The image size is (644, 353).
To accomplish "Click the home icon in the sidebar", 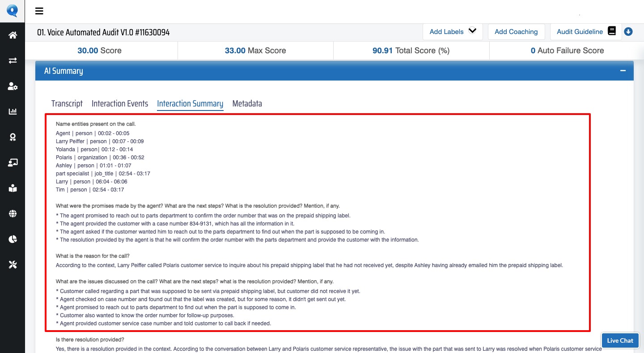I will (x=13, y=35).
